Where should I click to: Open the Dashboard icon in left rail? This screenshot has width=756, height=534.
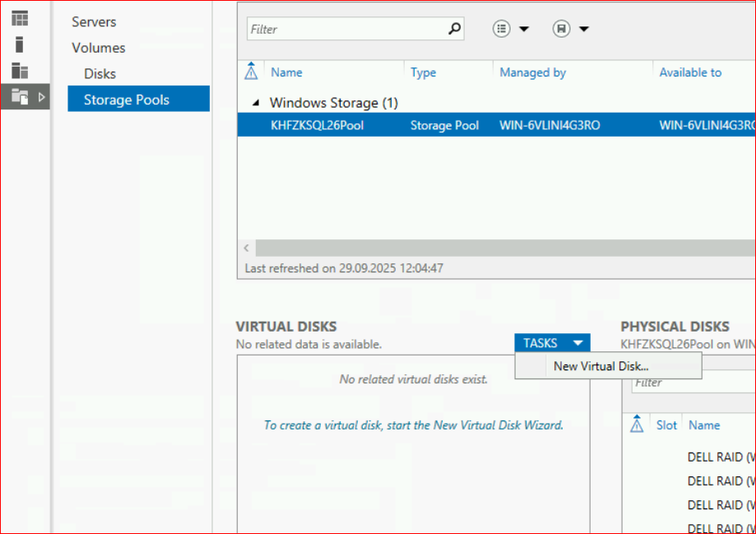(x=20, y=18)
